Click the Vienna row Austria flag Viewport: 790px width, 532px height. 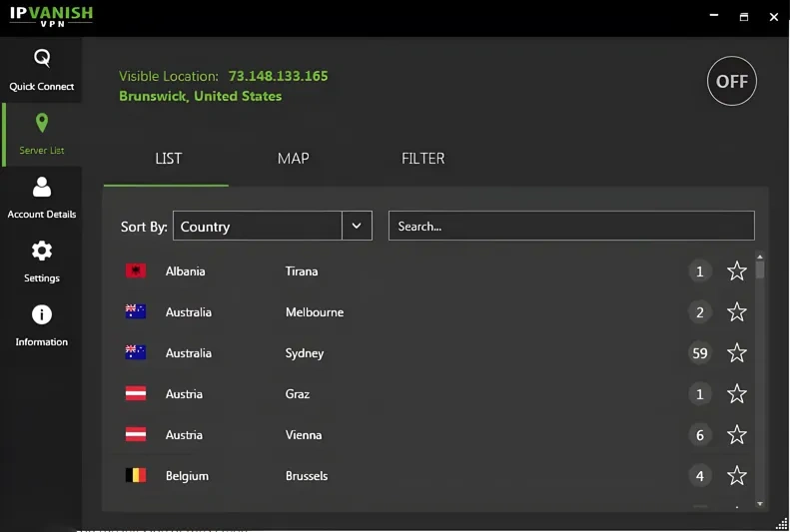coord(136,434)
